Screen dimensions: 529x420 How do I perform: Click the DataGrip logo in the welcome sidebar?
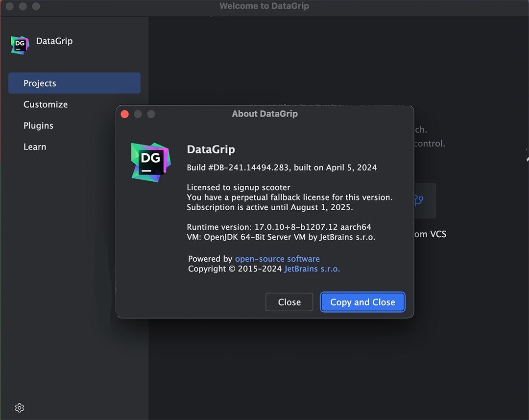(20, 45)
